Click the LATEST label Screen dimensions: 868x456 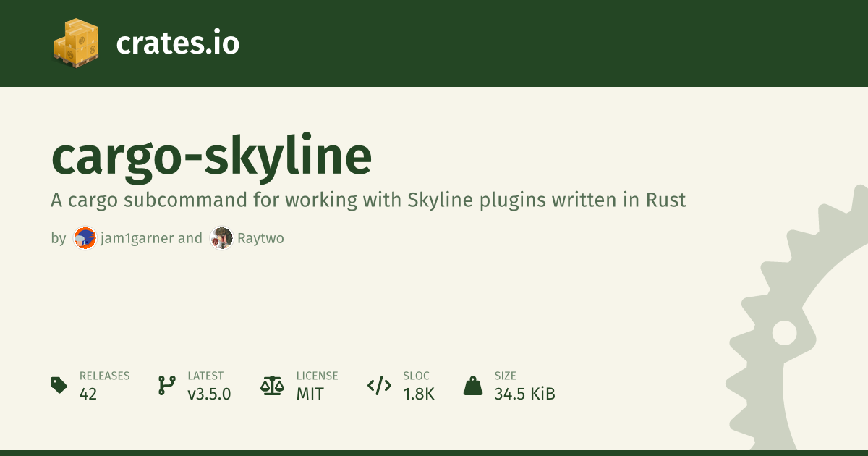[x=205, y=376]
